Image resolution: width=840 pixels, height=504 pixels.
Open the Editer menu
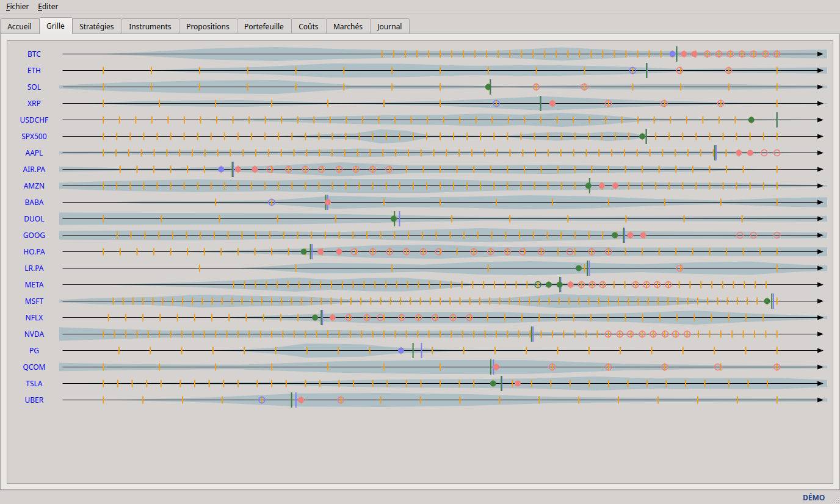pos(48,7)
